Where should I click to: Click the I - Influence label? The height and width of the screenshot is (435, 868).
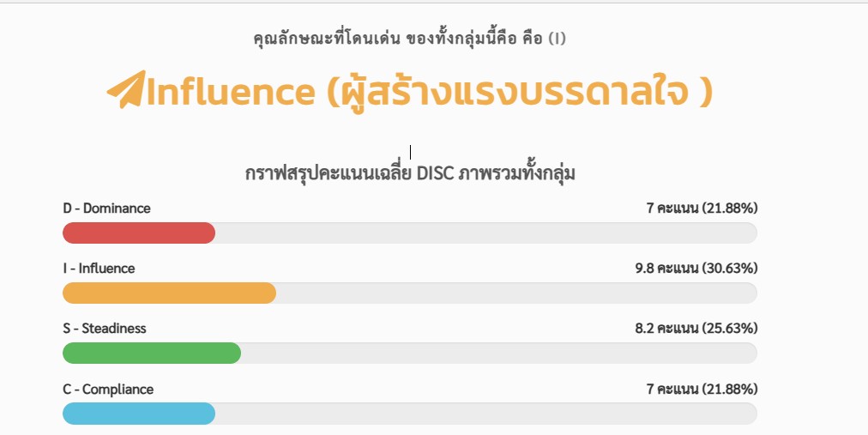coord(99,268)
